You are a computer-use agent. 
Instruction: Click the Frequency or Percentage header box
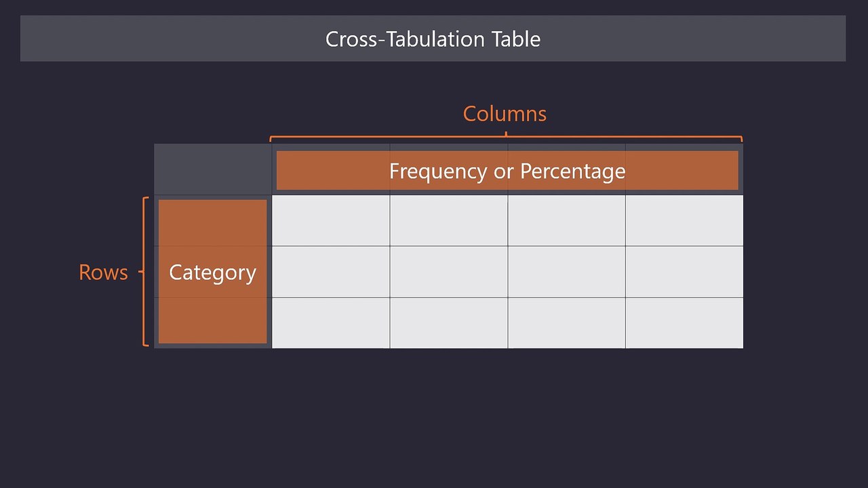pyautogui.click(x=507, y=170)
